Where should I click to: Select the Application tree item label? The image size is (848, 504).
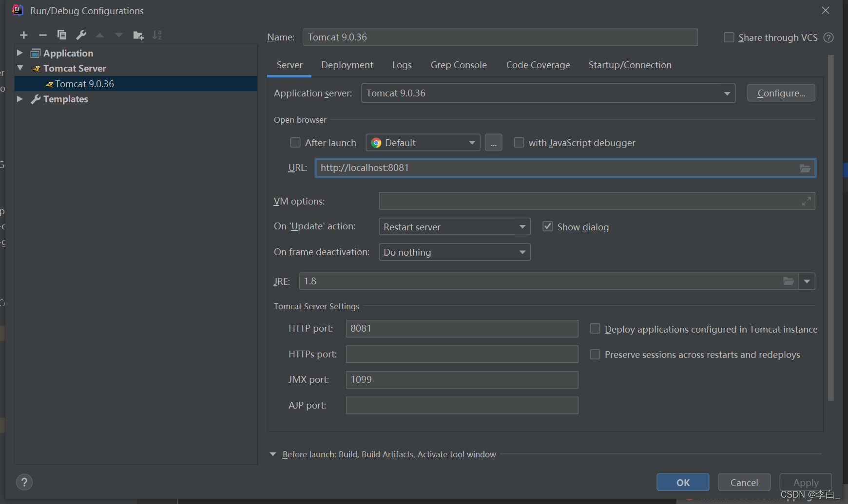68,53
